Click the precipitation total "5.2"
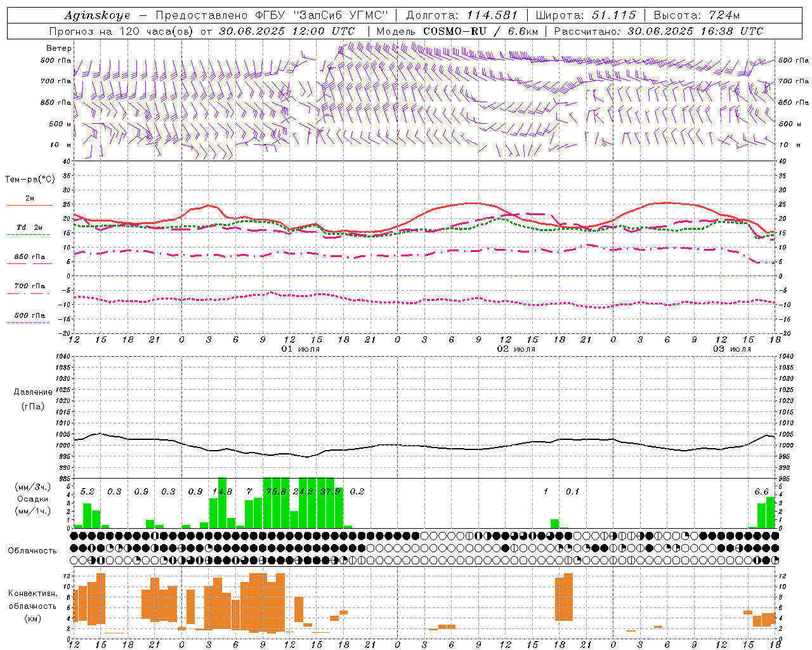 pyautogui.click(x=88, y=491)
